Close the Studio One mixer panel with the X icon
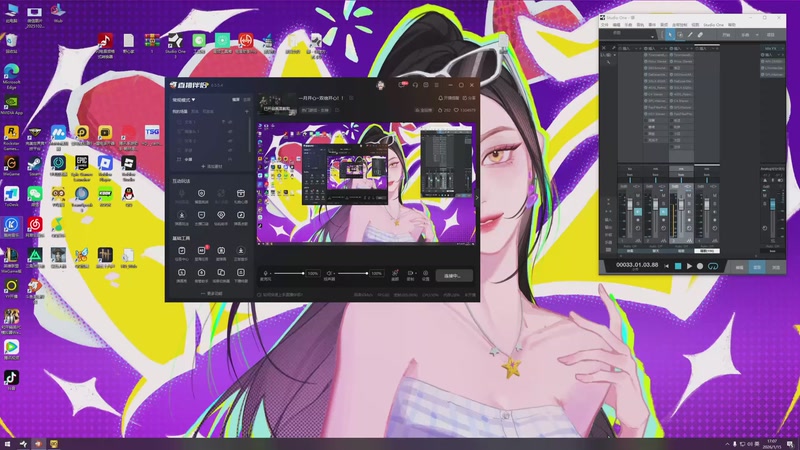 604,48
